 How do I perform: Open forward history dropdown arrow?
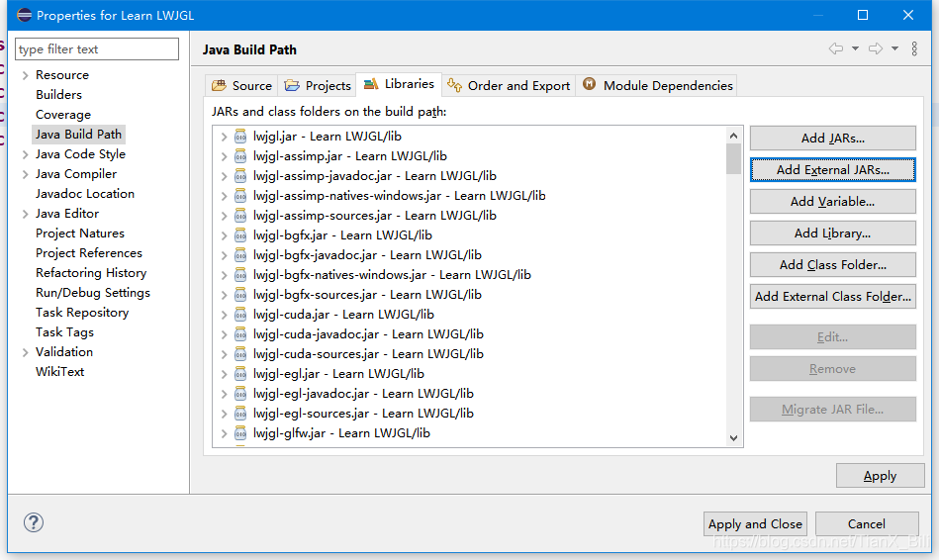[x=894, y=48]
